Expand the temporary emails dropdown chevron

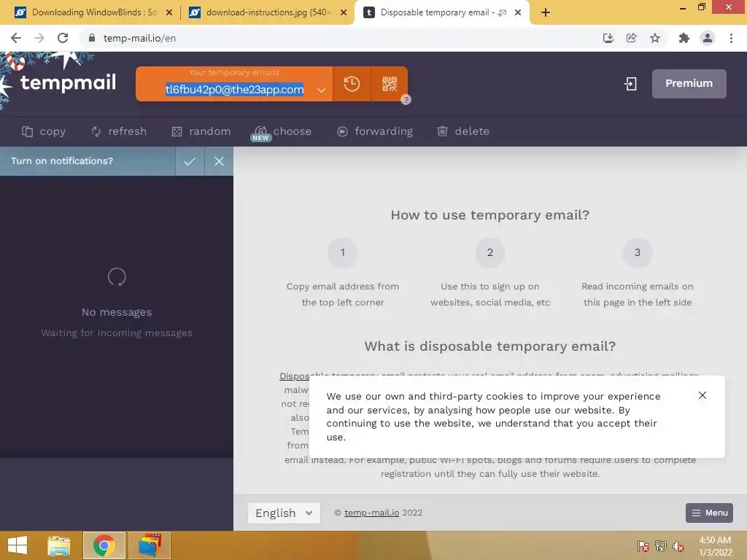[321, 90]
